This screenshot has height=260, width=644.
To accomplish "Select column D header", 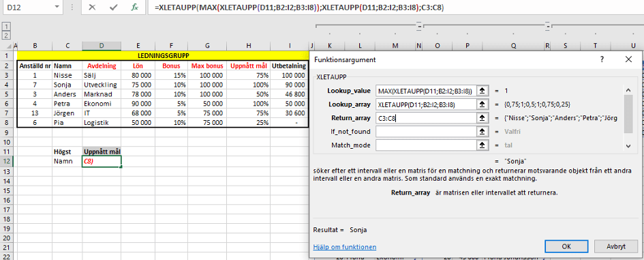I will (x=102, y=46).
